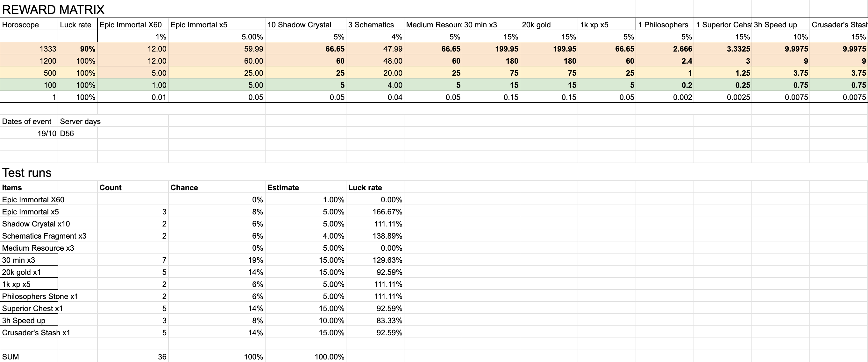
Task: Click the REWARD MATRIX title cell
Action: (53, 10)
